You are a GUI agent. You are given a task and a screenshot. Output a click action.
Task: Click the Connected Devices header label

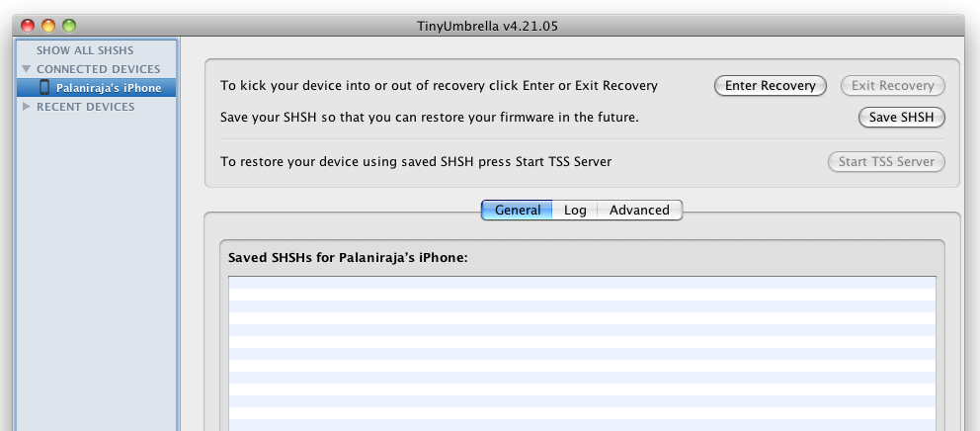click(98, 69)
